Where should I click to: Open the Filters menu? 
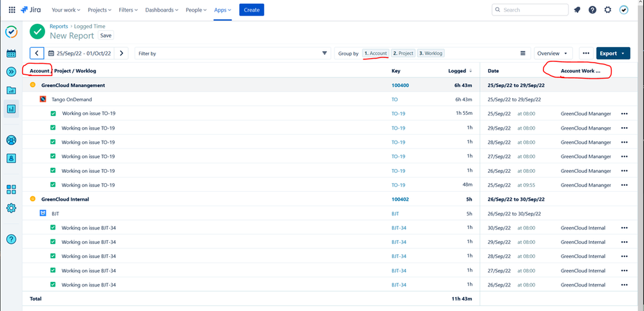pyautogui.click(x=128, y=10)
